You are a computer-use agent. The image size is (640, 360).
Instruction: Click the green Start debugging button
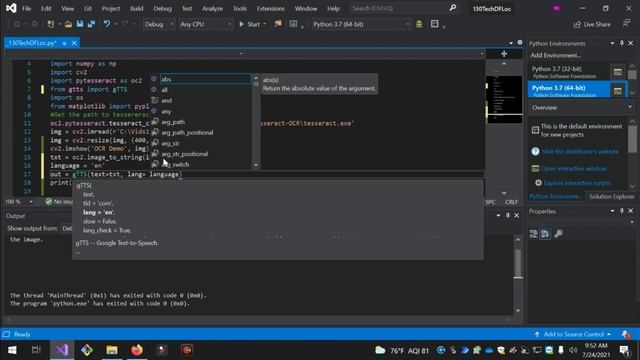tap(250, 24)
